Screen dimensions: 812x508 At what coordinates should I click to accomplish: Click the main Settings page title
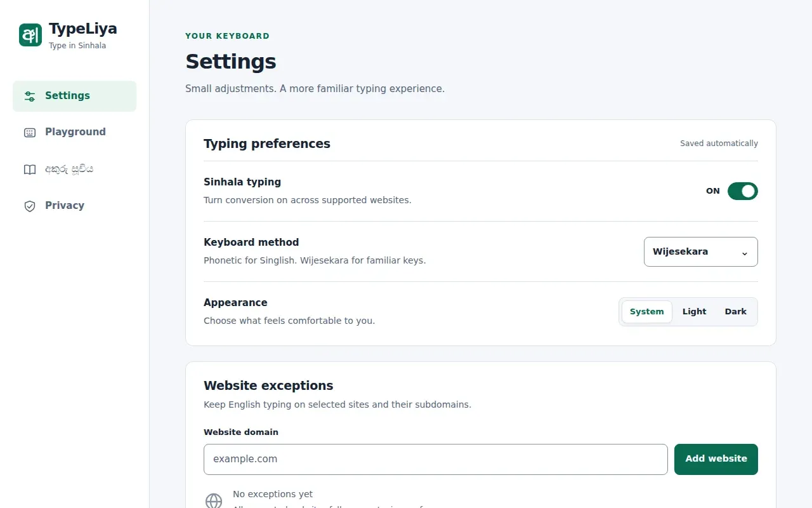pyautogui.click(x=231, y=62)
